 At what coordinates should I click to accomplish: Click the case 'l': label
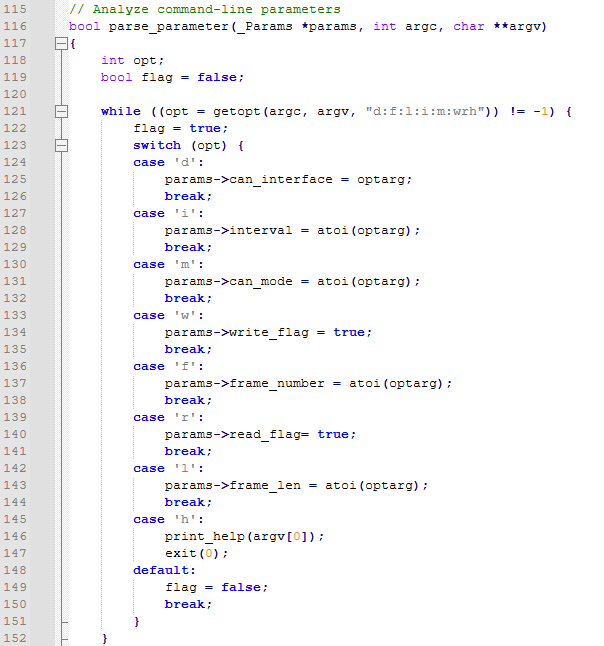[x=168, y=468]
